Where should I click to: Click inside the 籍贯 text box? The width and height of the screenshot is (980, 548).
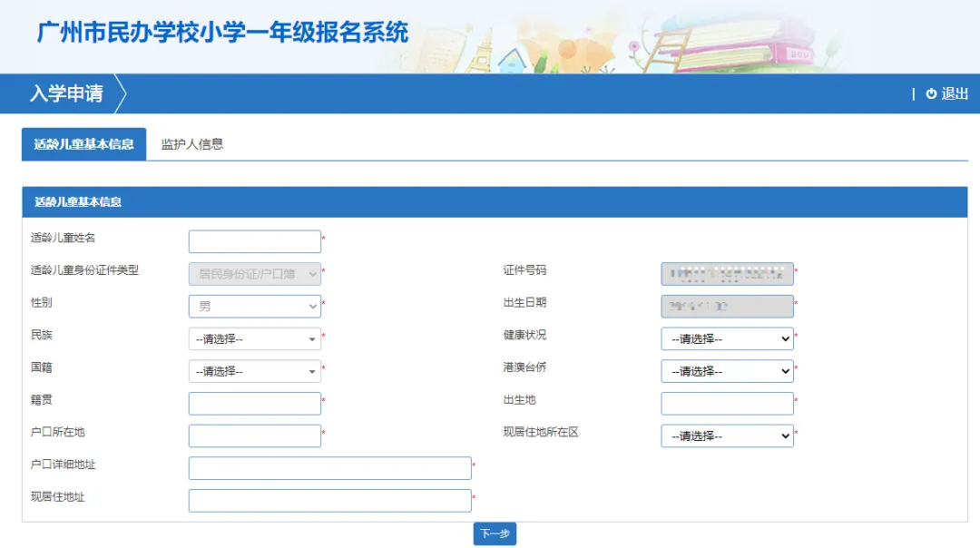point(254,403)
